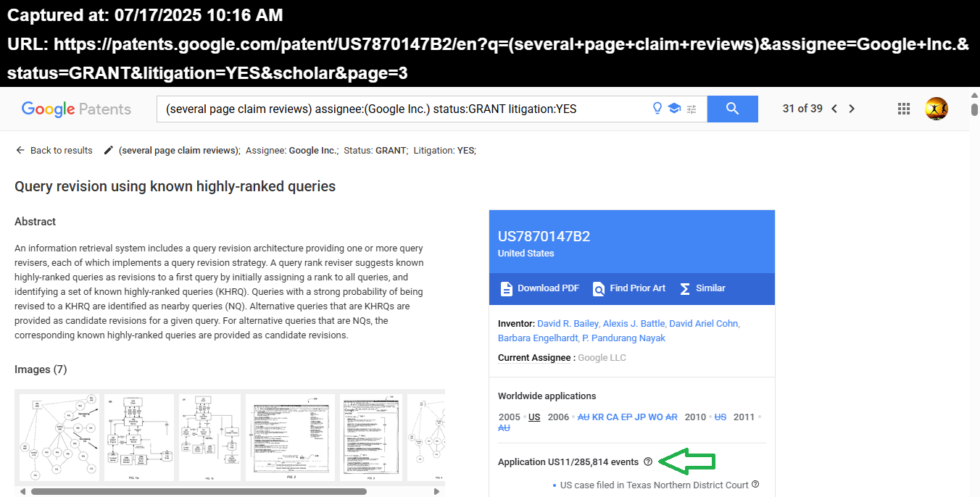The image size is (980, 497).
Task: Open inventor David R. Bailey link
Action: tap(568, 324)
